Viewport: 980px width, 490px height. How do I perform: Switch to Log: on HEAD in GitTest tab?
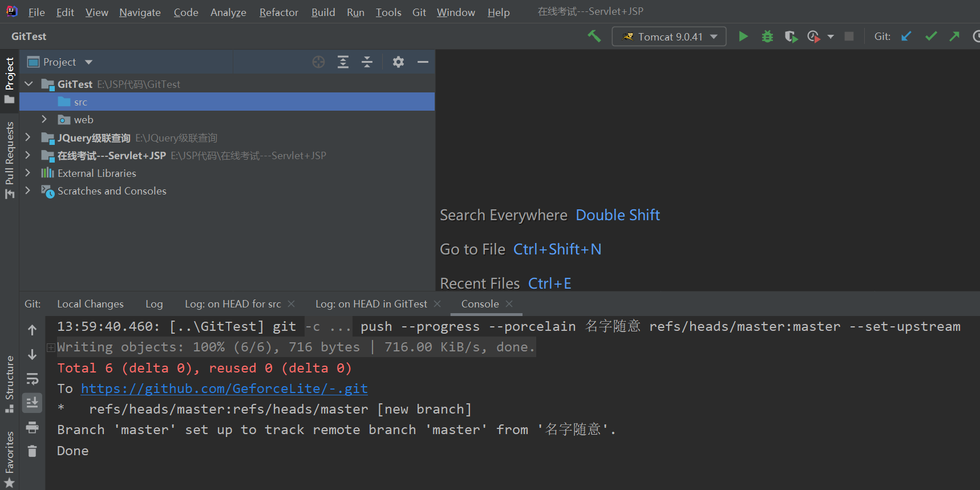point(371,304)
